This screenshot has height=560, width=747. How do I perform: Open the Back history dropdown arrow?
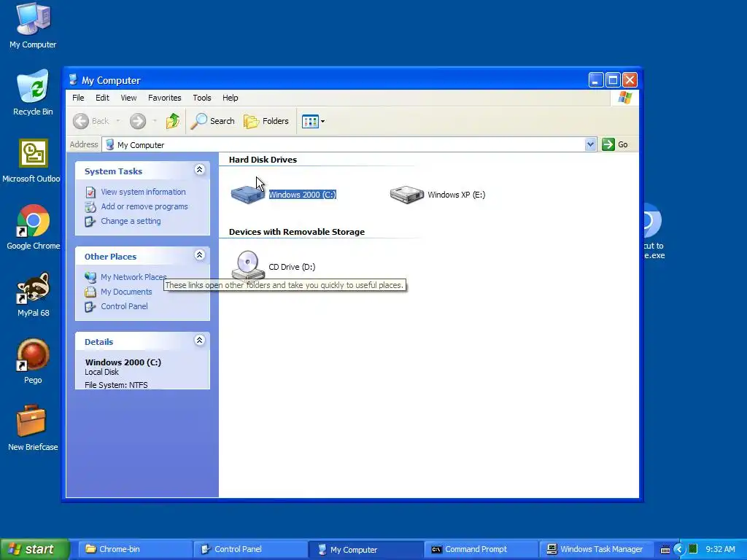(118, 121)
